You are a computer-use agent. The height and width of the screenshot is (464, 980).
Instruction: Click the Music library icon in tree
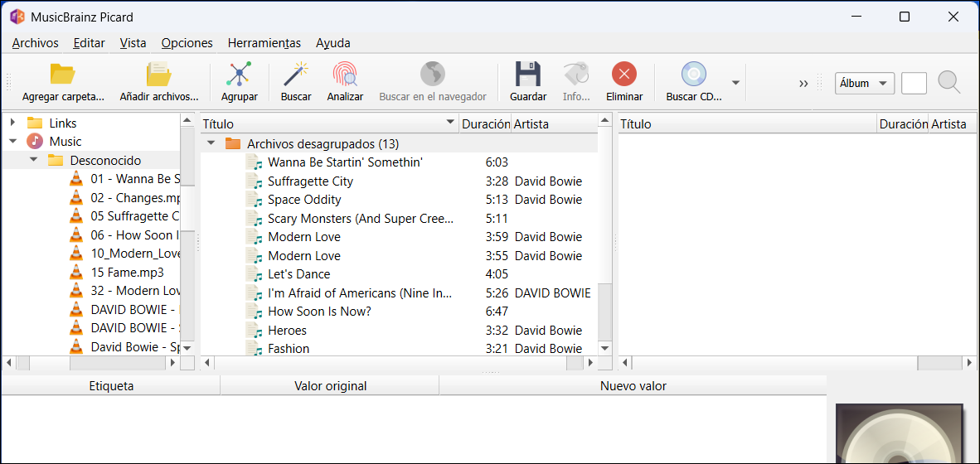pyautogui.click(x=35, y=141)
